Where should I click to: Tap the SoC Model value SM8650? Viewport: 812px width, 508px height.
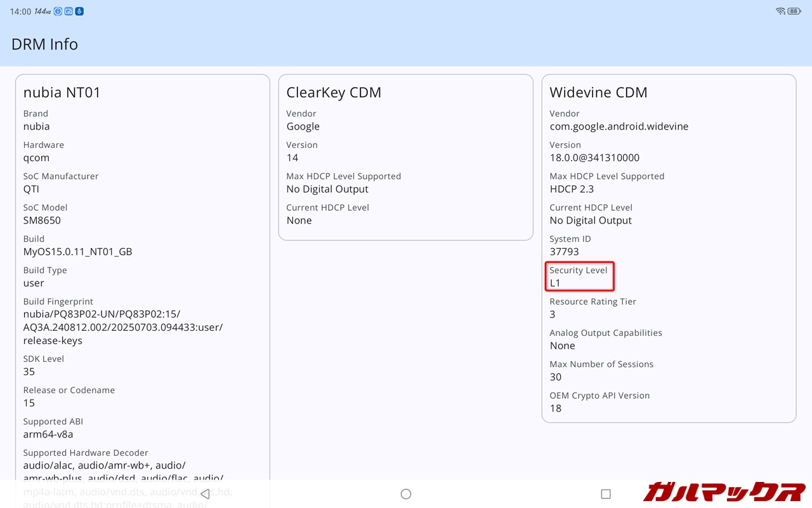[42, 220]
